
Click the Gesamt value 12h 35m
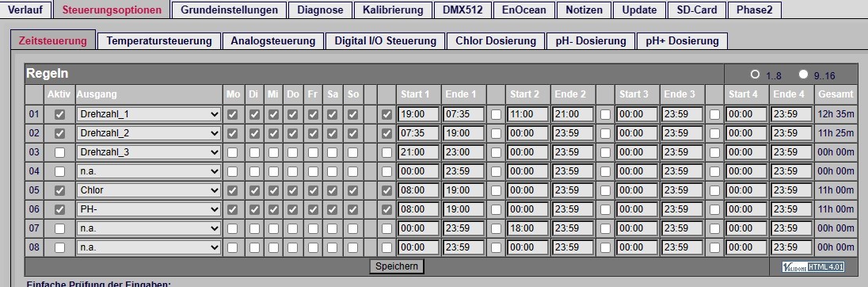tap(836, 114)
